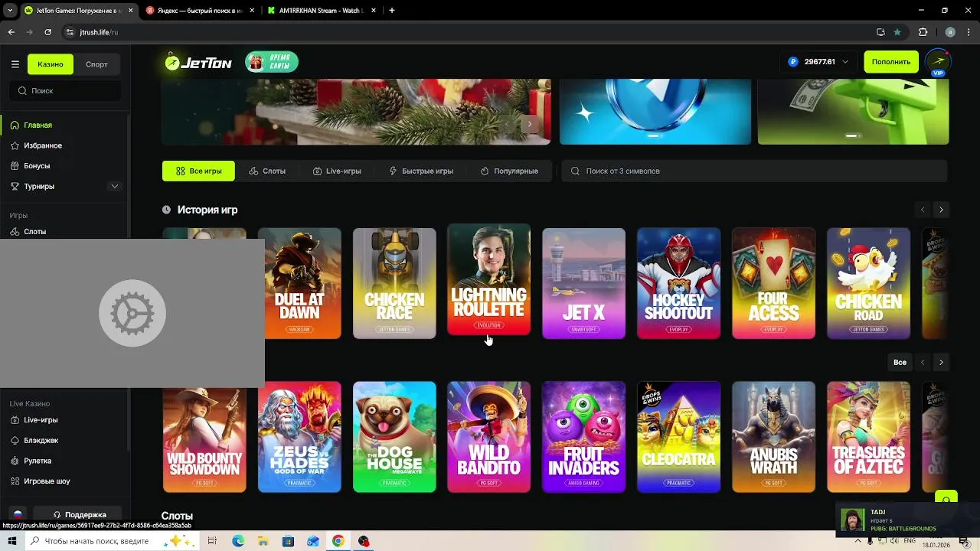Open File Explorer from the taskbar
This screenshot has height=551, width=980.
tap(263, 541)
